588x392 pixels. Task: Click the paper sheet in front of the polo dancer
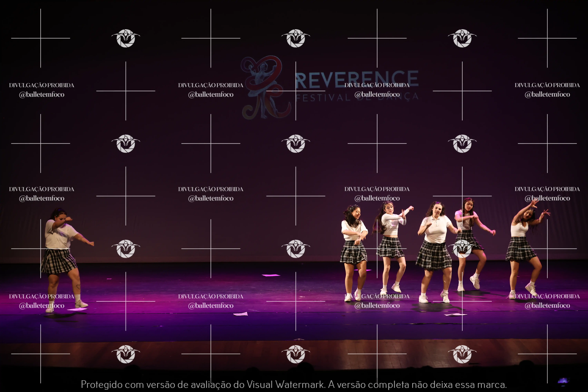tap(456, 314)
